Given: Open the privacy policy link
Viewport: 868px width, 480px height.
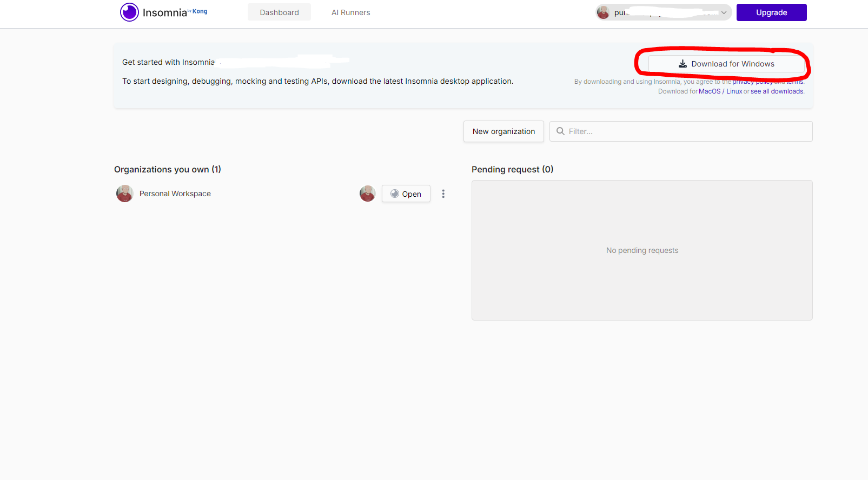Looking at the screenshot, I should [752, 82].
